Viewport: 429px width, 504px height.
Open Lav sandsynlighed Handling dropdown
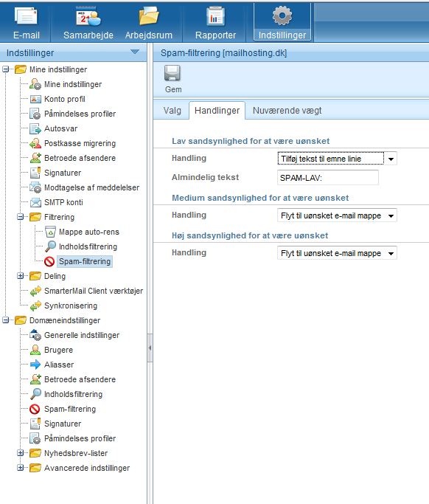pos(337,159)
